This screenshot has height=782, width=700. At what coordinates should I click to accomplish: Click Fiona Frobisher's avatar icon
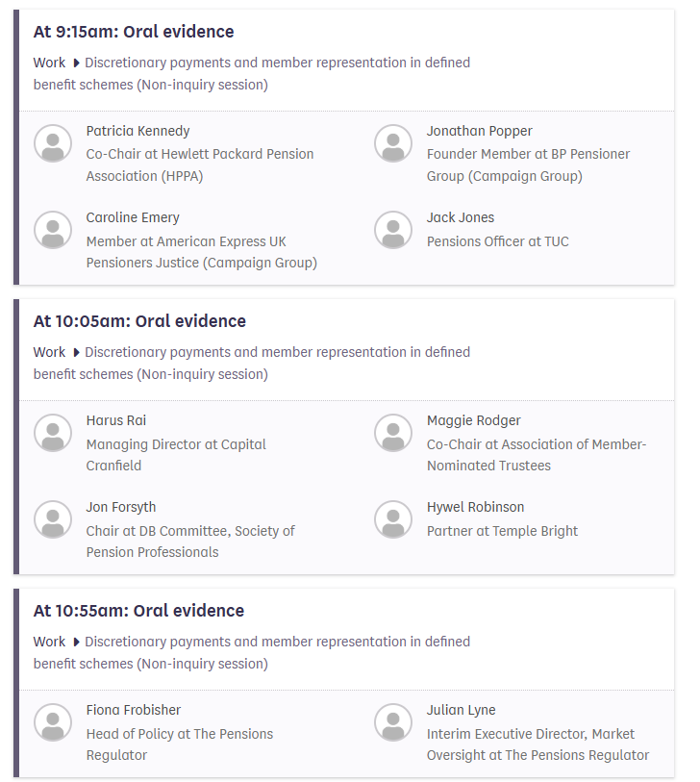click(x=53, y=722)
